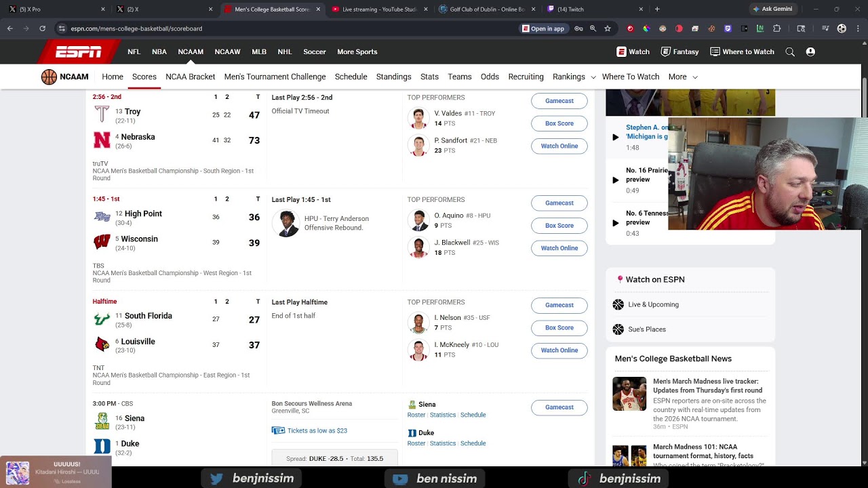
Task: Open the ESPN user profile icon
Action: pyautogui.click(x=810, y=52)
